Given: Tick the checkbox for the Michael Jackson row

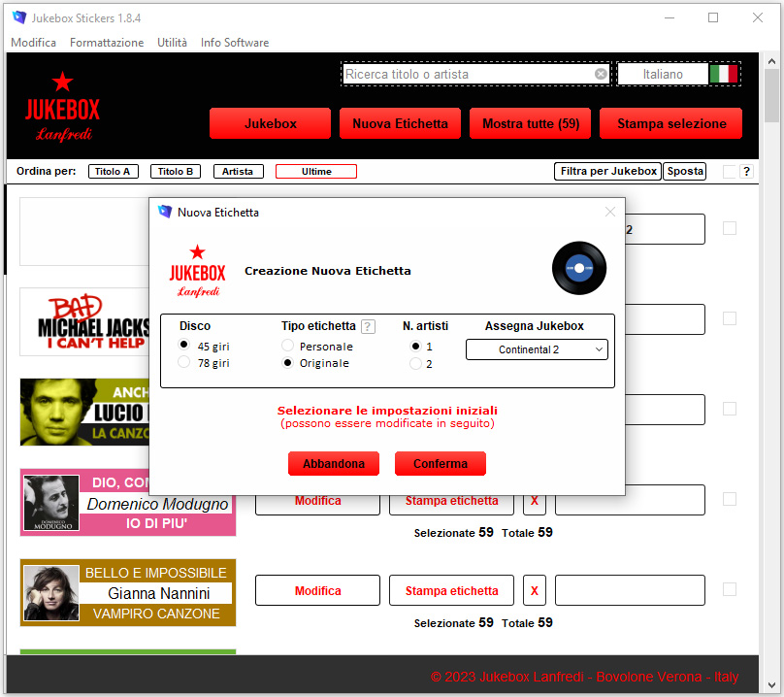Looking at the screenshot, I should [x=730, y=318].
